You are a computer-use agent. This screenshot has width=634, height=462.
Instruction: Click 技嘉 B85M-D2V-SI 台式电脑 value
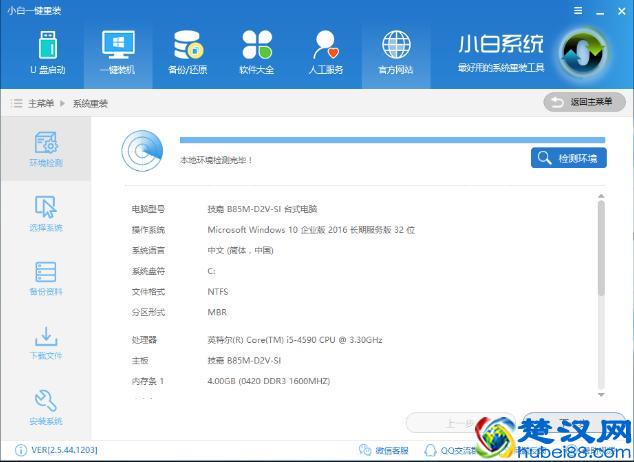click(262, 209)
